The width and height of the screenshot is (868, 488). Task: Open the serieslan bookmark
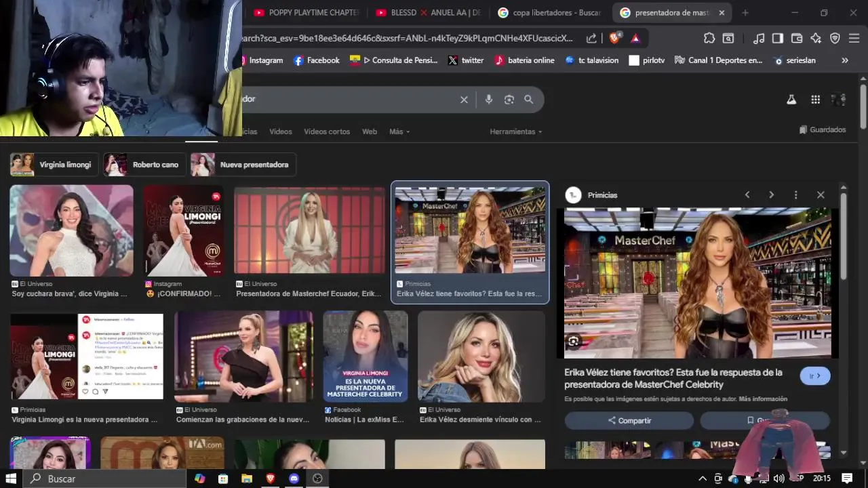click(x=795, y=60)
